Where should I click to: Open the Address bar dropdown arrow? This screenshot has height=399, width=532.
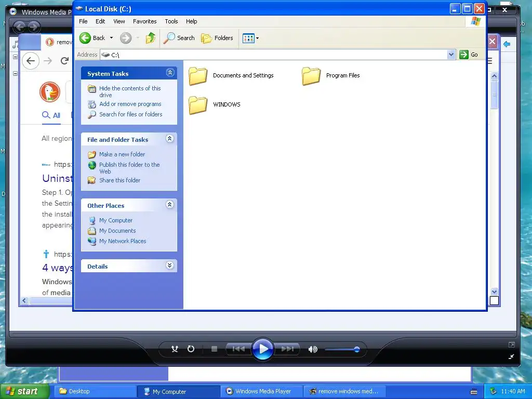coord(451,54)
